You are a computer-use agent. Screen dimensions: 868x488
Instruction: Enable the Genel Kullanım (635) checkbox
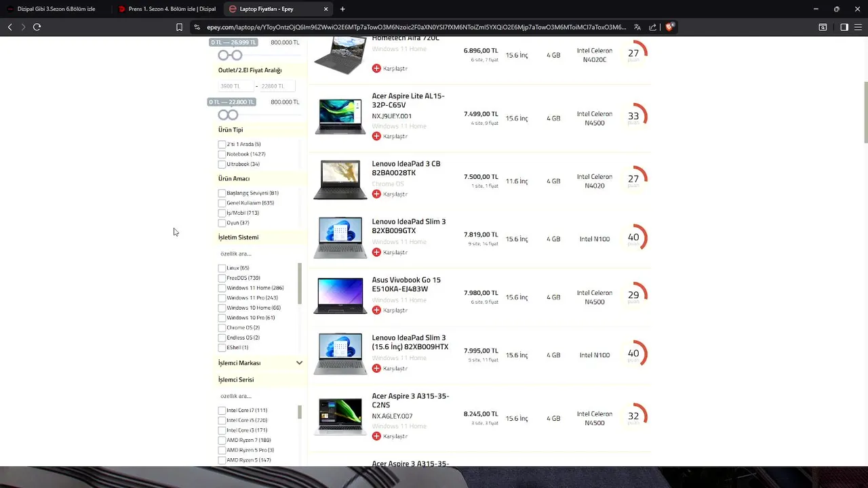[222, 203]
